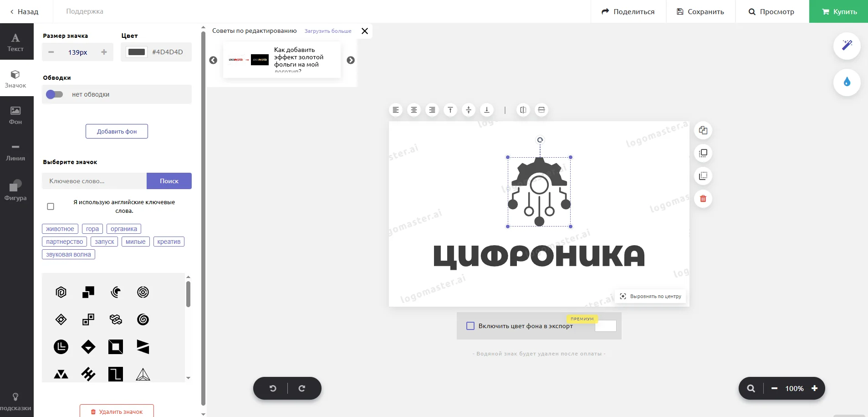
Task: Enable Включить цвет фона в экспорт checkbox
Action: 470,326
